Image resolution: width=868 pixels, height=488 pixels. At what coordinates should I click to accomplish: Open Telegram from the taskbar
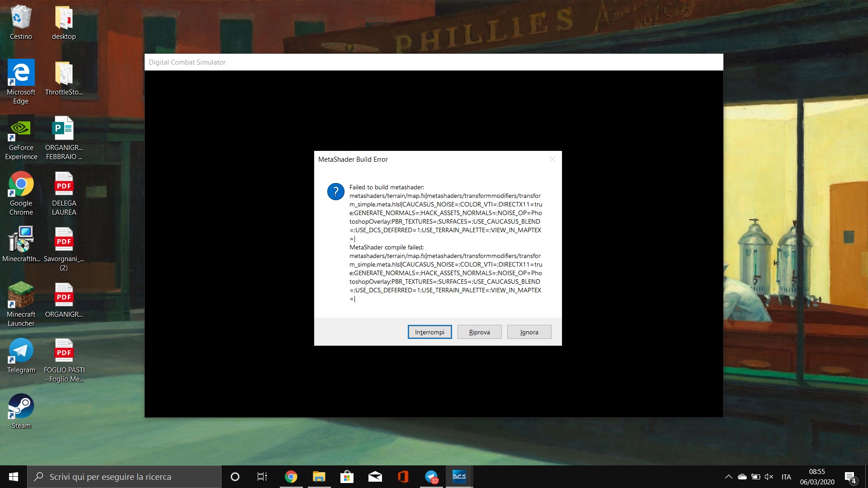point(431,477)
